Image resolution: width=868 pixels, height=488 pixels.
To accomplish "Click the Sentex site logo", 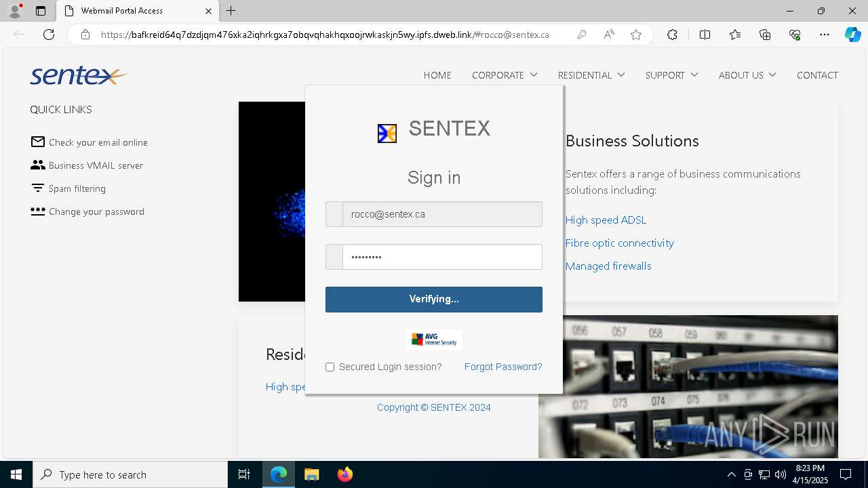I will [78, 75].
